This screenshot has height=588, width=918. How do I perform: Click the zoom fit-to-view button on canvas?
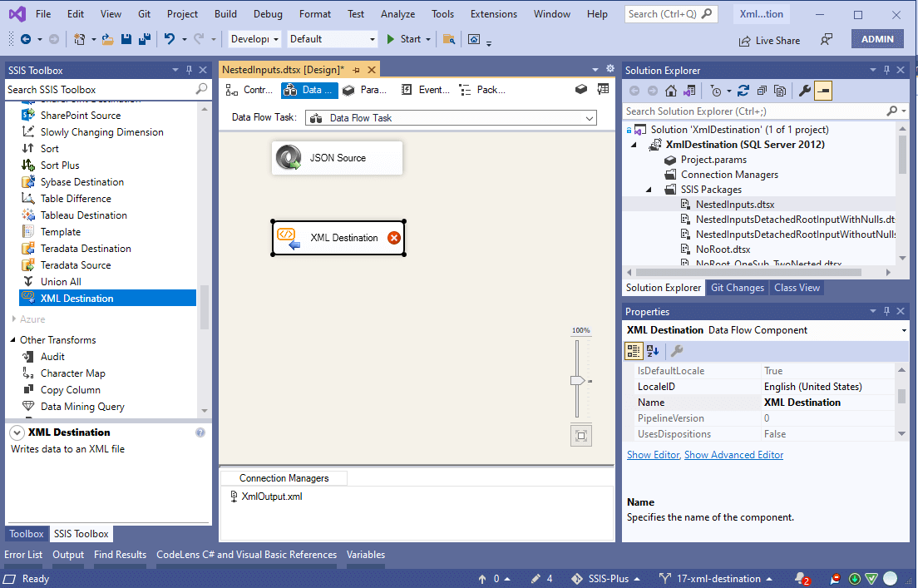pos(580,435)
